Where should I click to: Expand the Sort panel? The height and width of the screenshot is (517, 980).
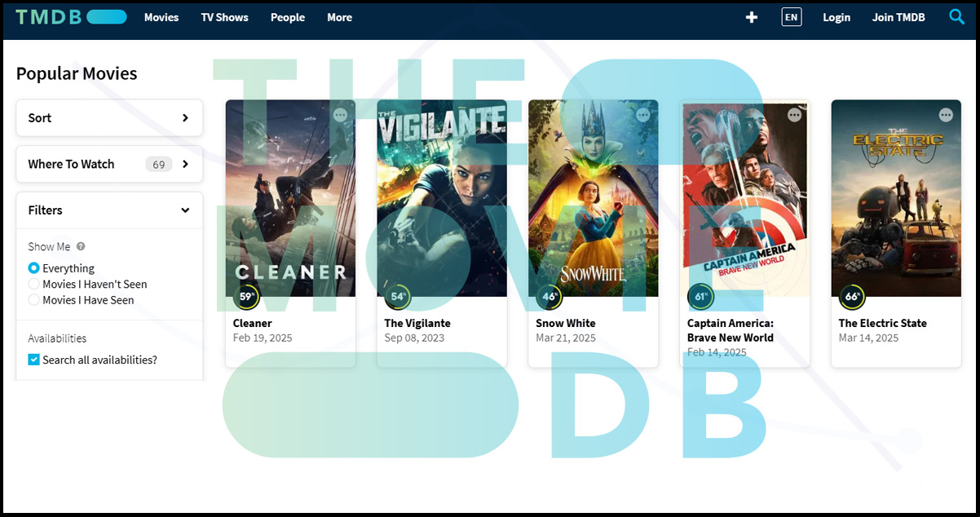109,118
